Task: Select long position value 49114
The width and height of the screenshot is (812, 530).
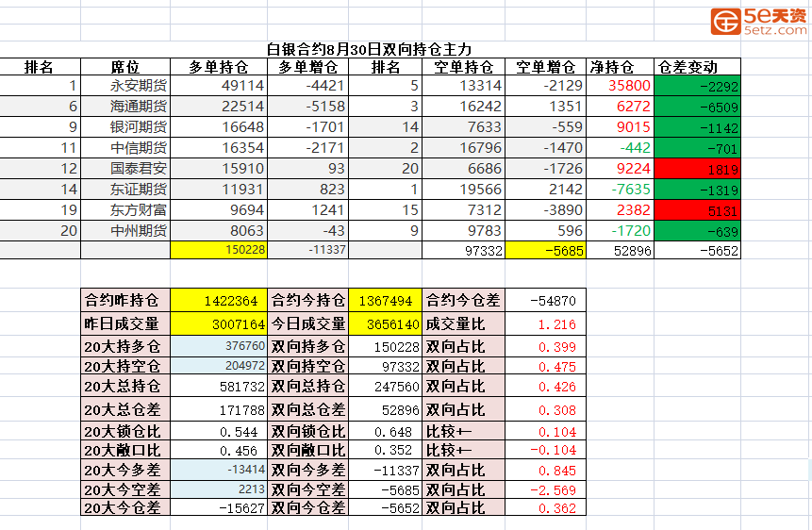Action: [219, 86]
